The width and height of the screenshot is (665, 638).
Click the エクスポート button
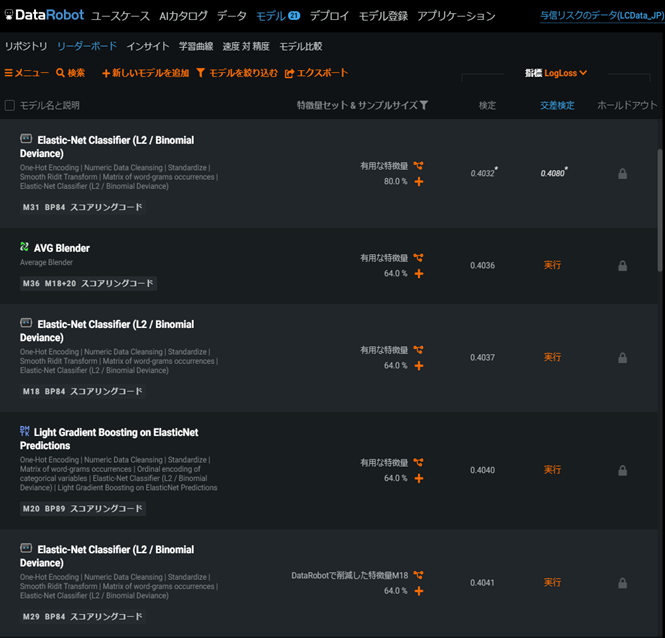[316, 73]
